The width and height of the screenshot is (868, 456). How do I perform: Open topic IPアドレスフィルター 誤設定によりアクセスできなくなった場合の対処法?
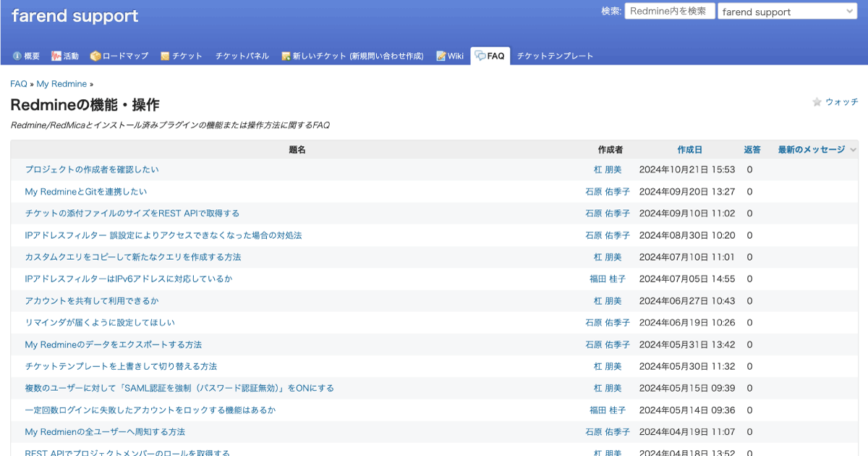point(163,235)
